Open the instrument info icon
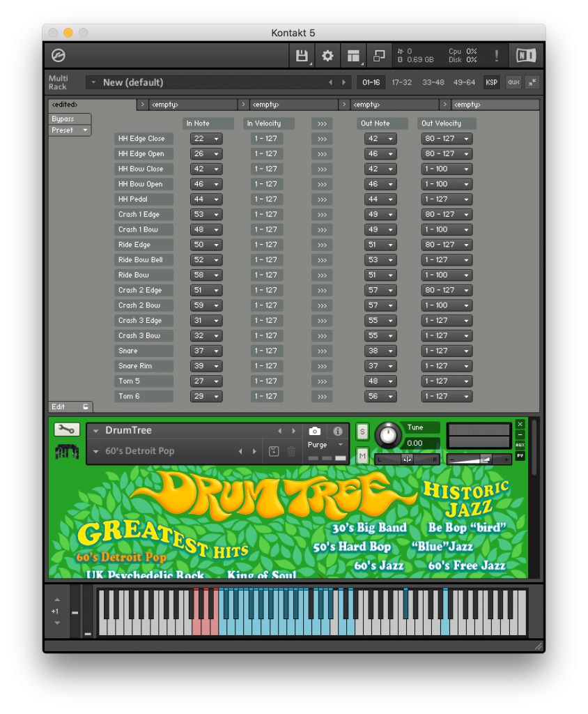This screenshot has width=588, height=714. 338,432
